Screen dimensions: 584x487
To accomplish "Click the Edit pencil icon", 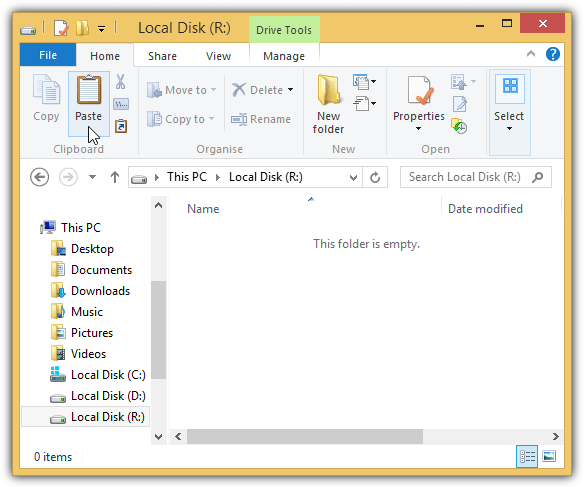I will tap(460, 104).
